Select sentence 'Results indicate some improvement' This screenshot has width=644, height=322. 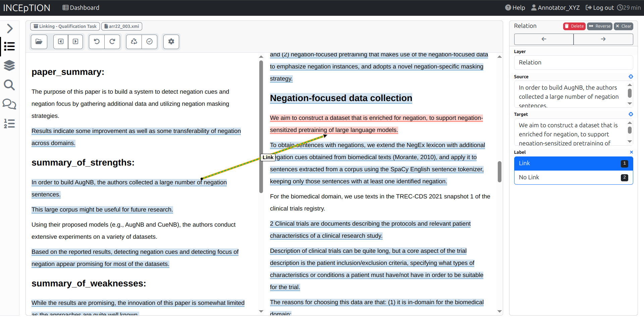coord(136,137)
